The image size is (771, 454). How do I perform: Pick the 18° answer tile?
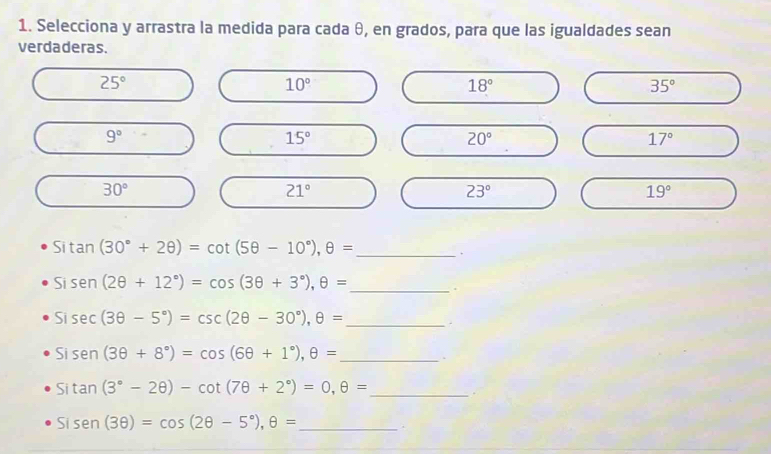[480, 86]
